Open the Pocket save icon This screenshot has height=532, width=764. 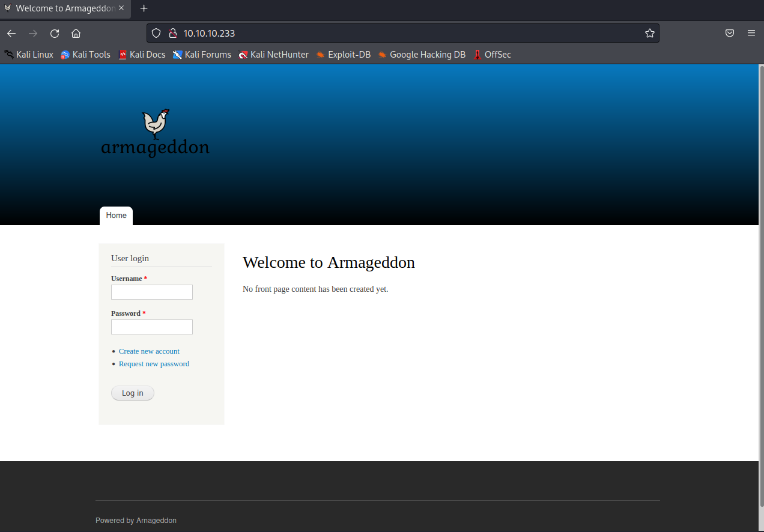[730, 34]
